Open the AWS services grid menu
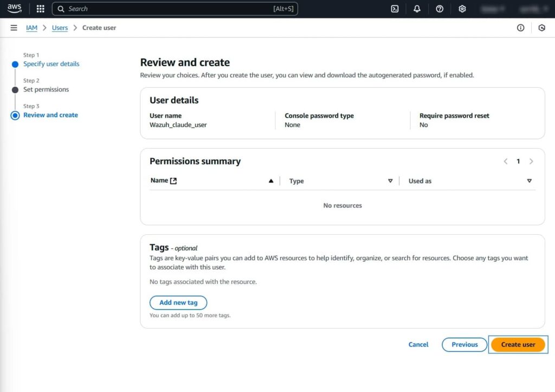Viewport: 555px width, 392px height. tap(40, 9)
